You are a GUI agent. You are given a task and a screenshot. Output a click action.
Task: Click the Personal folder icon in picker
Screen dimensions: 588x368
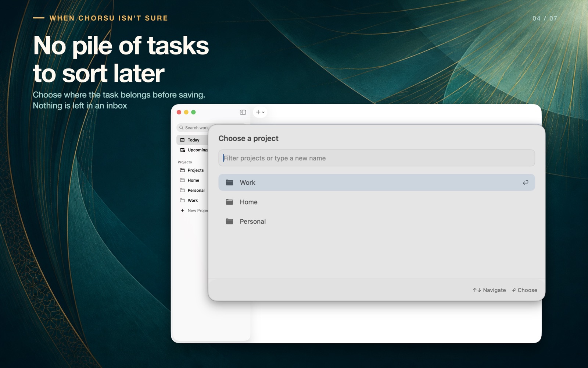pos(229,222)
